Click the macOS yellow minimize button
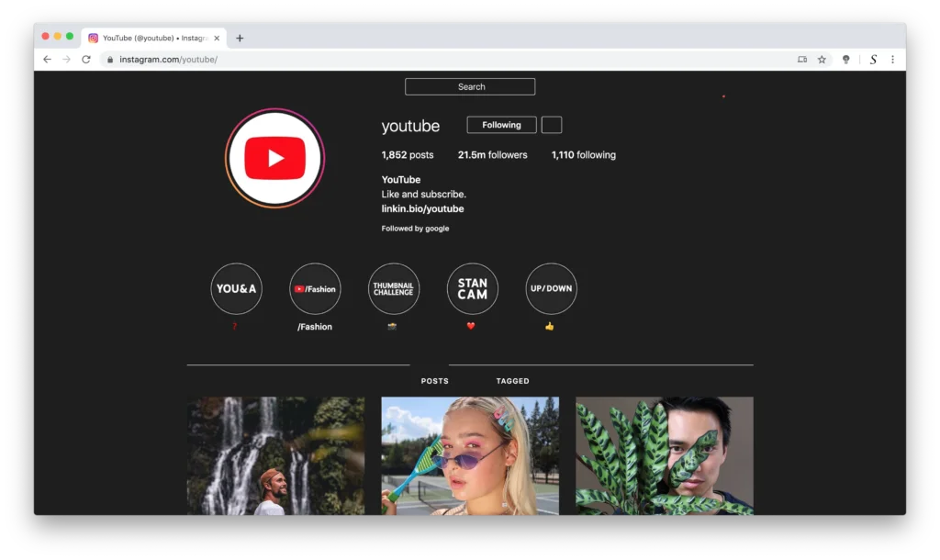 pos(58,37)
